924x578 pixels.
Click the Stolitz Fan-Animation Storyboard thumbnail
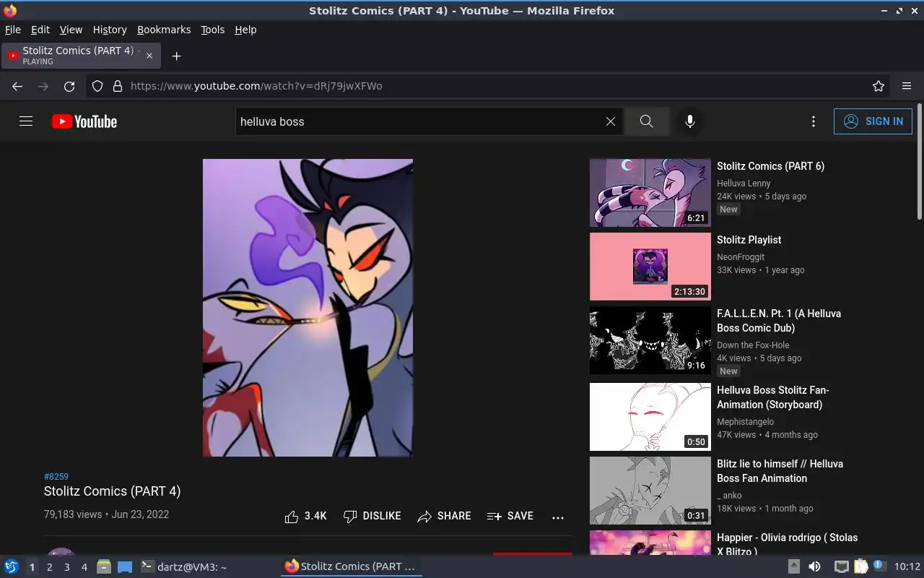pos(650,417)
